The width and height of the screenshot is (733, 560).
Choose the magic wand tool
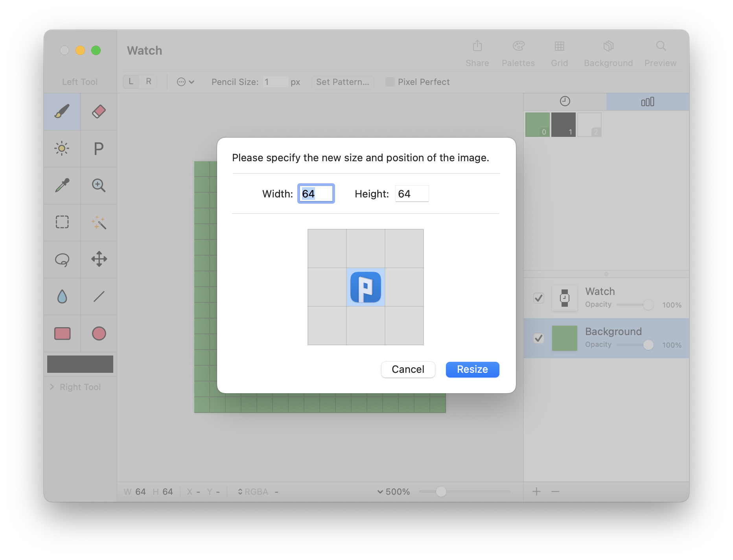click(x=99, y=223)
